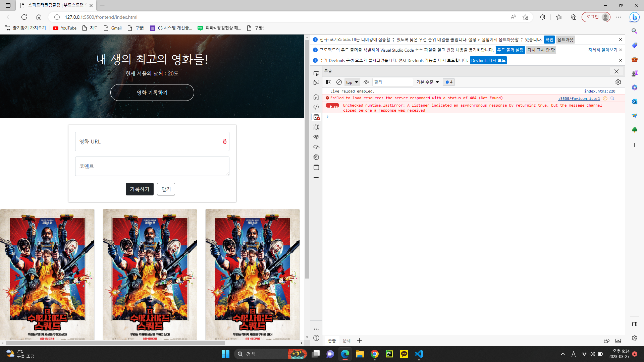Image resolution: width=644 pixels, height=362 pixels.
Task: Open console settings gear
Action: click(x=618, y=82)
